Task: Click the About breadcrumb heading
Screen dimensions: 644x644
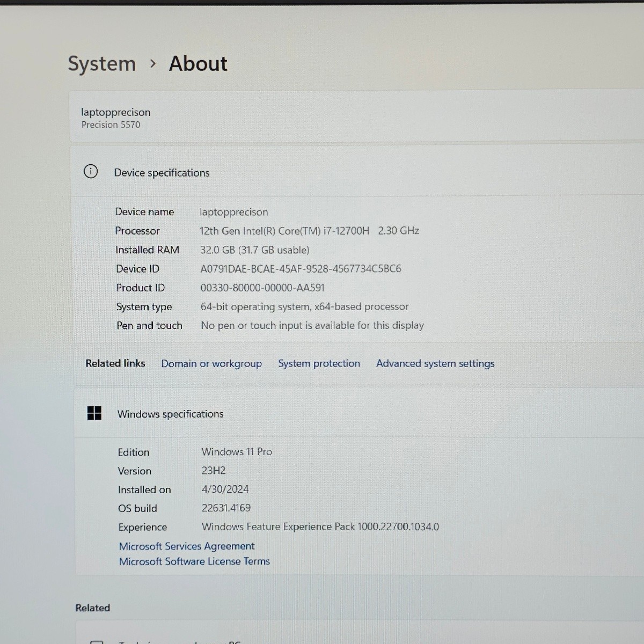Action: pyautogui.click(x=198, y=64)
